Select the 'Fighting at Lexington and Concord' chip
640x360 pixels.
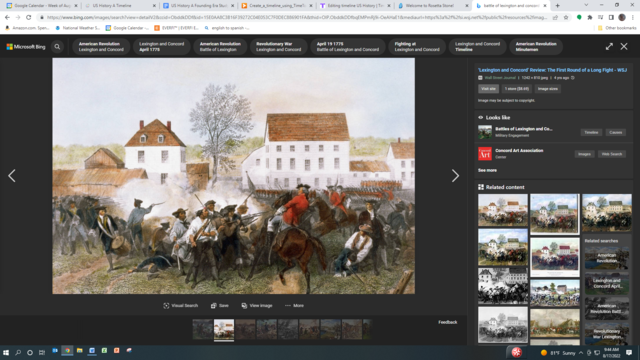pos(417,47)
